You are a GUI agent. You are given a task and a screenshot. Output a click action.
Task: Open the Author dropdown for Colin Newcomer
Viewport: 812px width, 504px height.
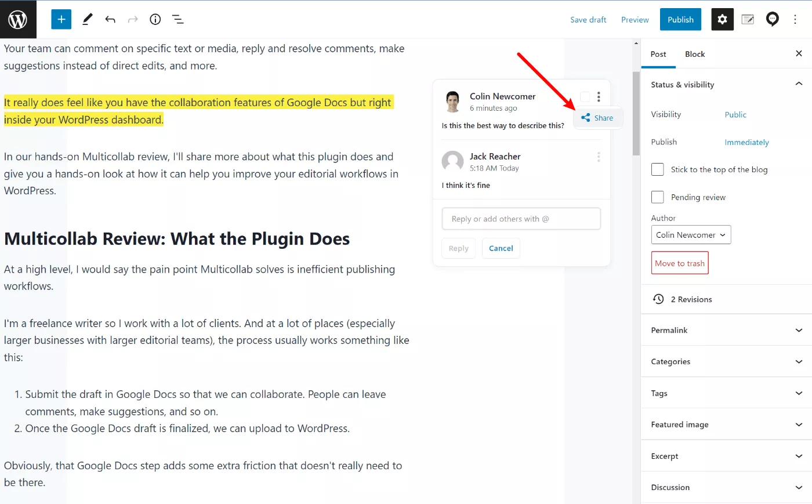click(691, 235)
